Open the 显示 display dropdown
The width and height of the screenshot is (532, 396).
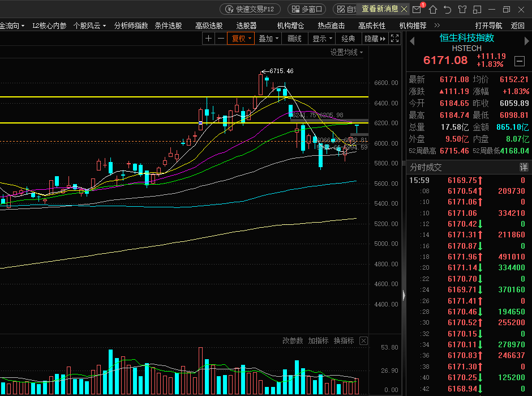[322, 39]
